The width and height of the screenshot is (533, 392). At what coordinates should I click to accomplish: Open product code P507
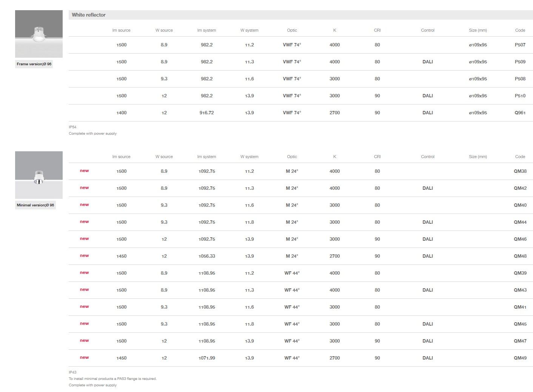click(x=520, y=45)
